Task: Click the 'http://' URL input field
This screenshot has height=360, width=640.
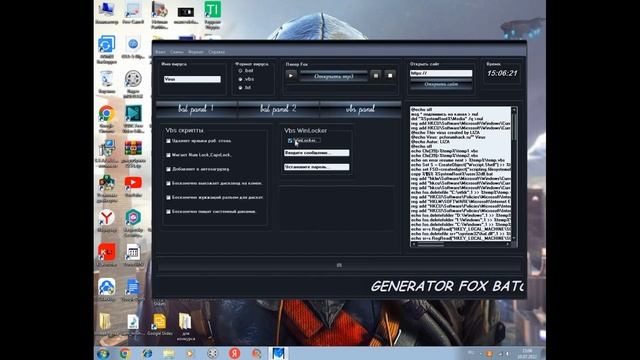Action: [x=441, y=73]
